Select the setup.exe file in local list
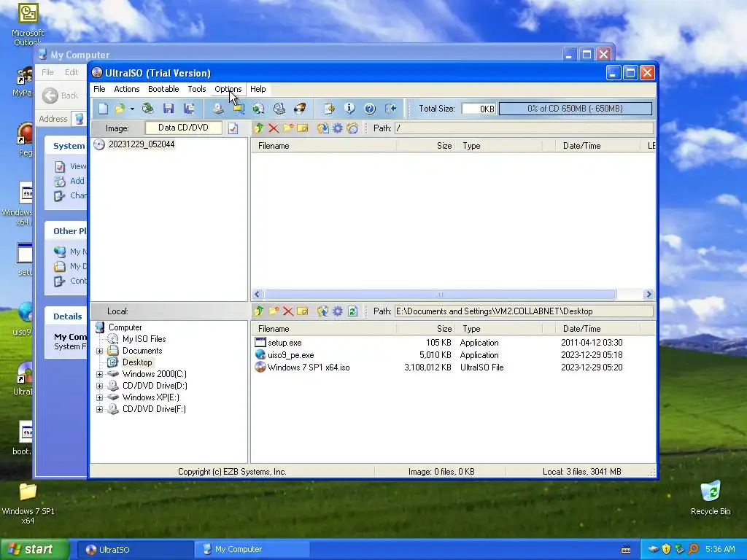The image size is (747, 560). 285,343
